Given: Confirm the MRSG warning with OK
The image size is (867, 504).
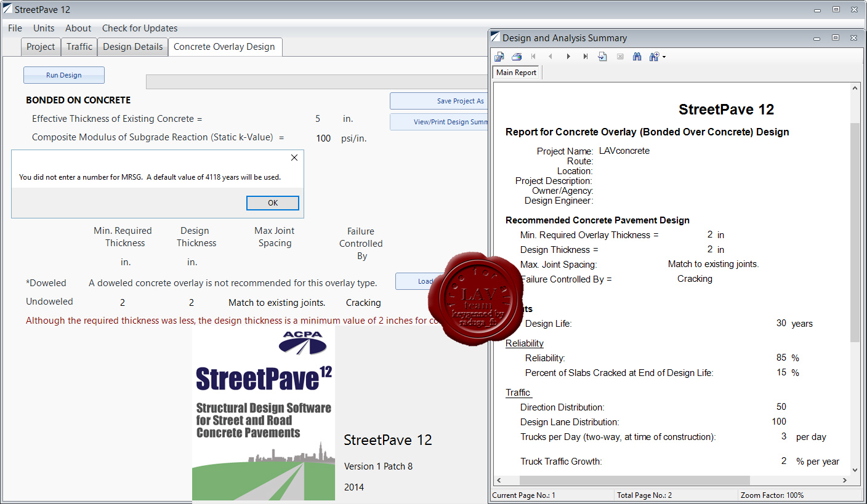Looking at the screenshot, I should coord(273,203).
